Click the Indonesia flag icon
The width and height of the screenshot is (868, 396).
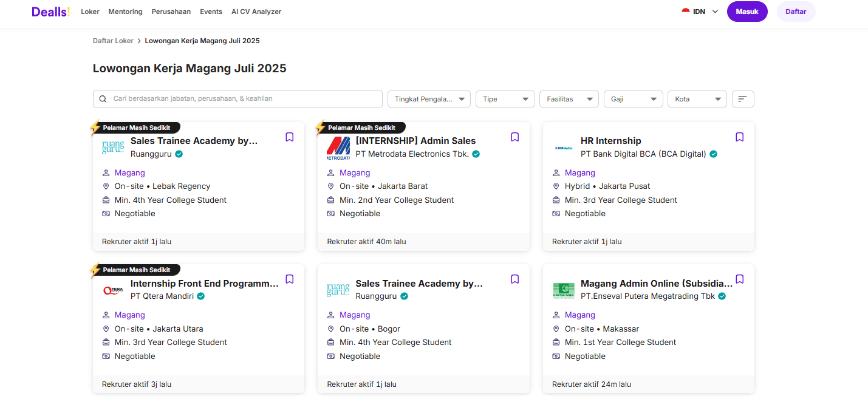[686, 12]
